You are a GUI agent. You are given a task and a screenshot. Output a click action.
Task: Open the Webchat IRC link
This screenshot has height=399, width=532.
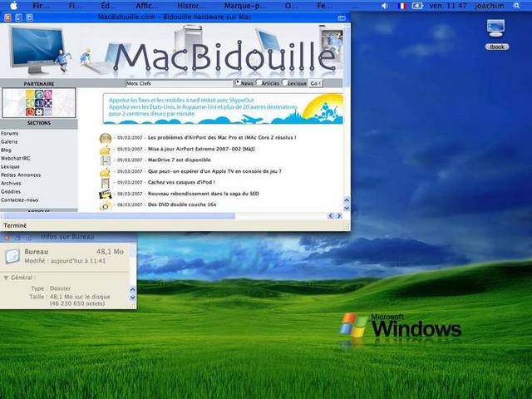pos(16,159)
